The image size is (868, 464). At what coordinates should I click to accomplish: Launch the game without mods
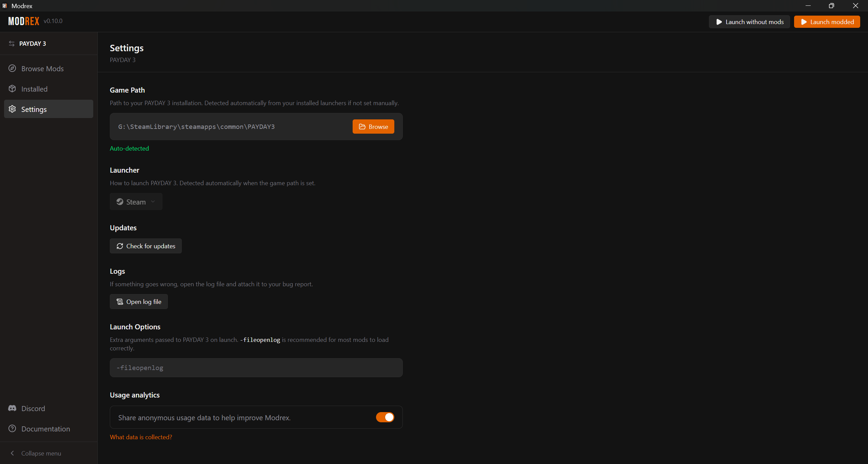[x=749, y=22]
